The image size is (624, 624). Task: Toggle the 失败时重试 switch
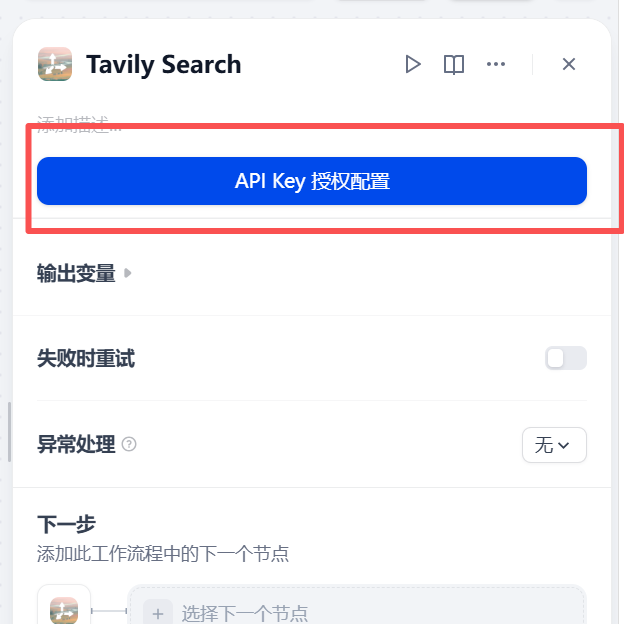click(x=566, y=358)
